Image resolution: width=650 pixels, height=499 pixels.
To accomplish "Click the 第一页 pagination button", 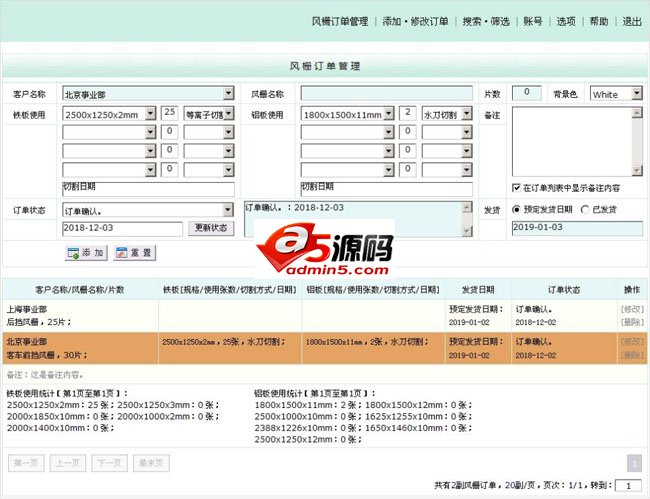I will pyautogui.click(x=26, y=463).
